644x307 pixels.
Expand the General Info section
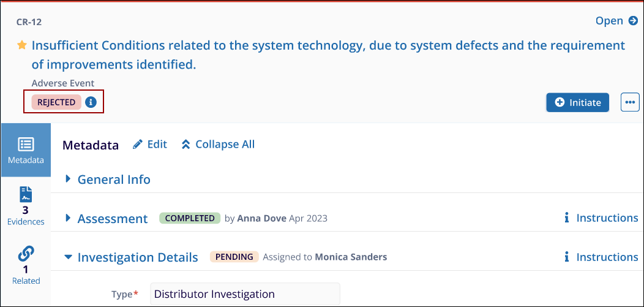[69, 180]
